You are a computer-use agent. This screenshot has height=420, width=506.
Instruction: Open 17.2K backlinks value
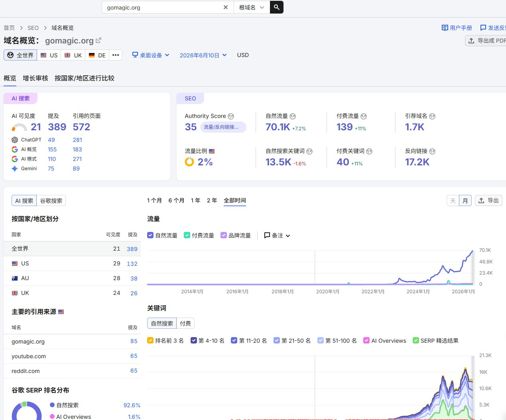click(x=417, y=162)
